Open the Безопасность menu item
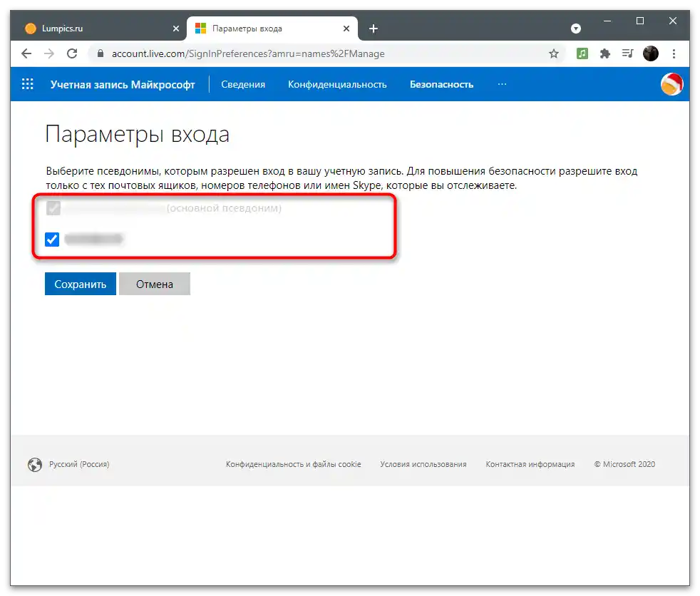 [441, 84]
